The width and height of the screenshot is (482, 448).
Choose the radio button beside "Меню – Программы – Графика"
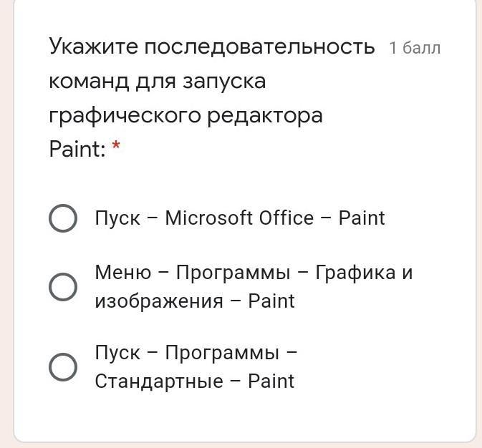[63, 287]
